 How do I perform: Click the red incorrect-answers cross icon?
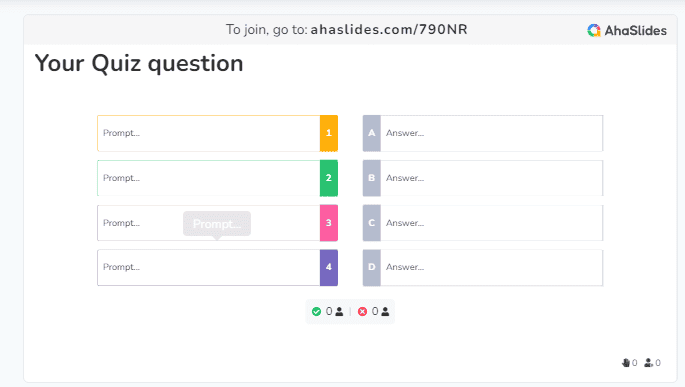coord(362,311)
